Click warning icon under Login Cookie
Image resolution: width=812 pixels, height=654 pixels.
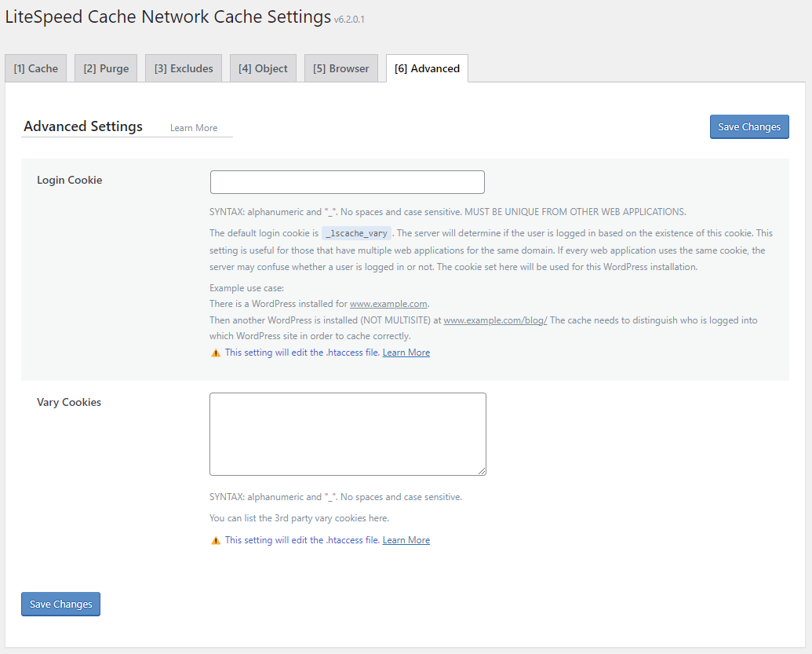[216, 353]
